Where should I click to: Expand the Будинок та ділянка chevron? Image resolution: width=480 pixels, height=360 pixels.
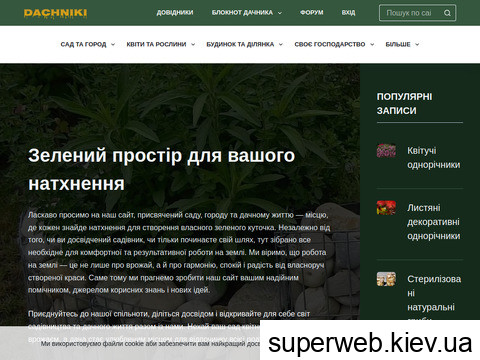coord(281,44)
